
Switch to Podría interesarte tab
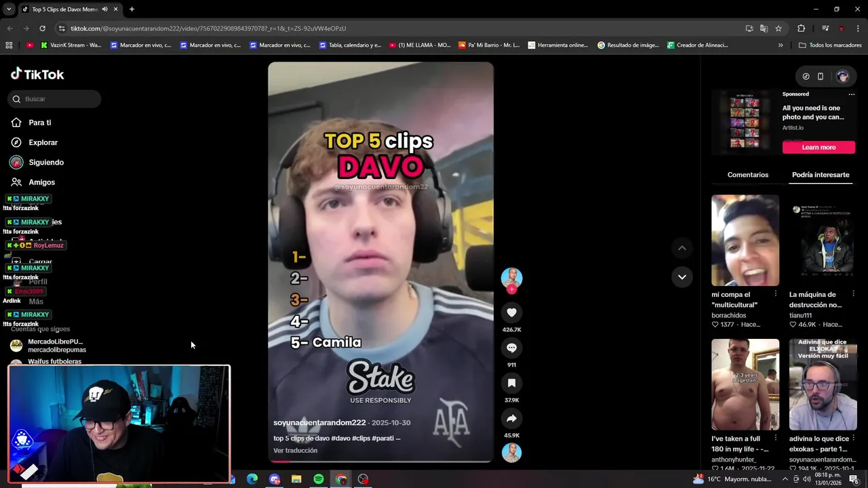821,175
